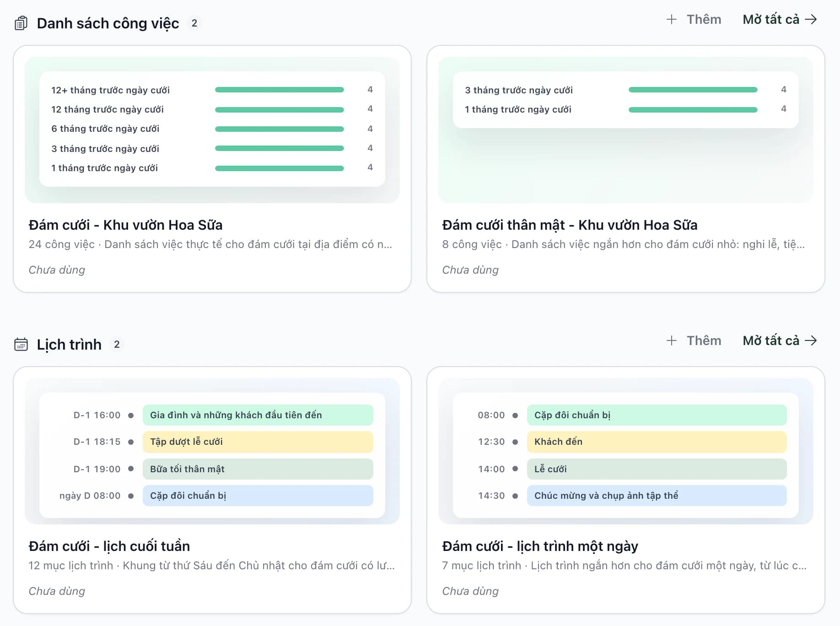
Task: Click the 14:30 time label
Action: 491,496
